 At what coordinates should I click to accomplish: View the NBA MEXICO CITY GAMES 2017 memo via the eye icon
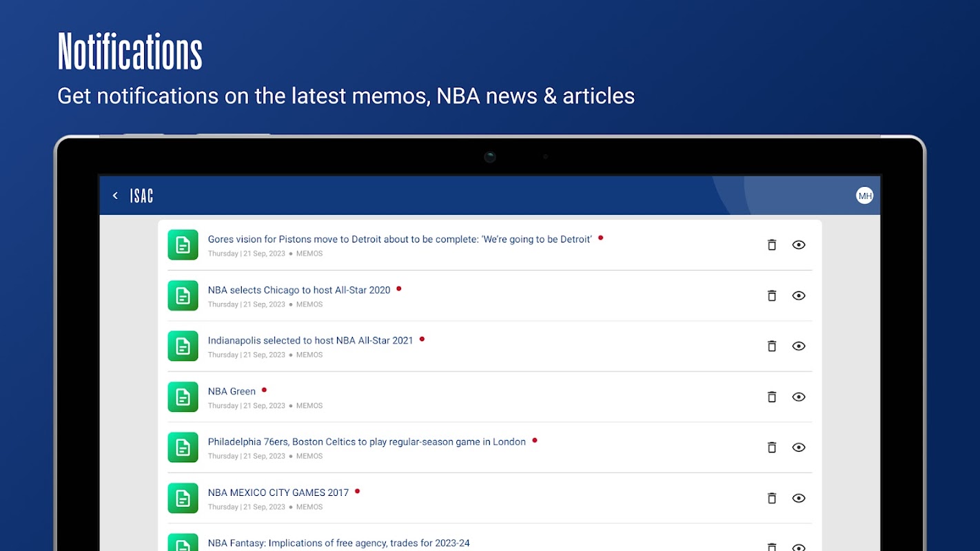[799, 498]
